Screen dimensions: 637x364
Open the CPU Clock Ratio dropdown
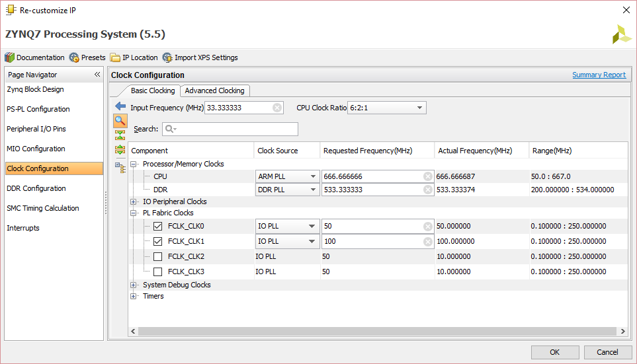tap(387, 108)
